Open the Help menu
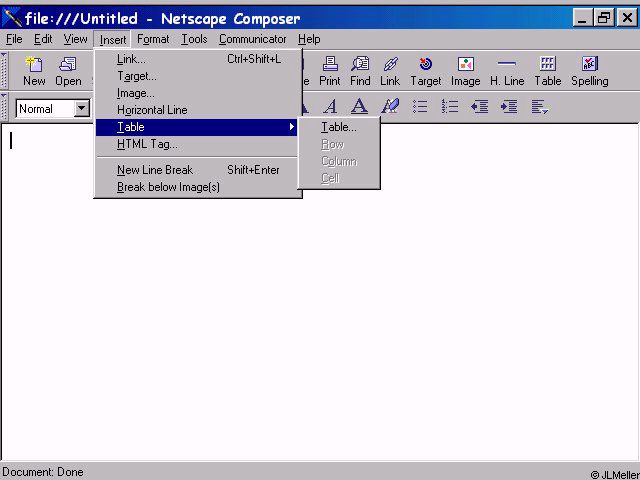 click(309, 39)
